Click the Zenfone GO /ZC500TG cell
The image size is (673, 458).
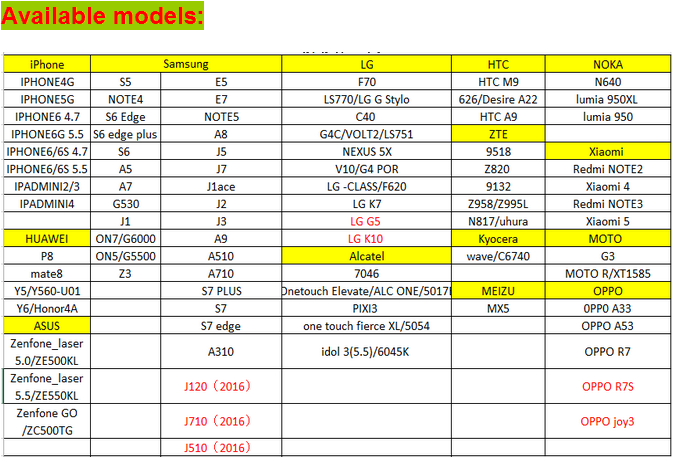coord(47,422)
